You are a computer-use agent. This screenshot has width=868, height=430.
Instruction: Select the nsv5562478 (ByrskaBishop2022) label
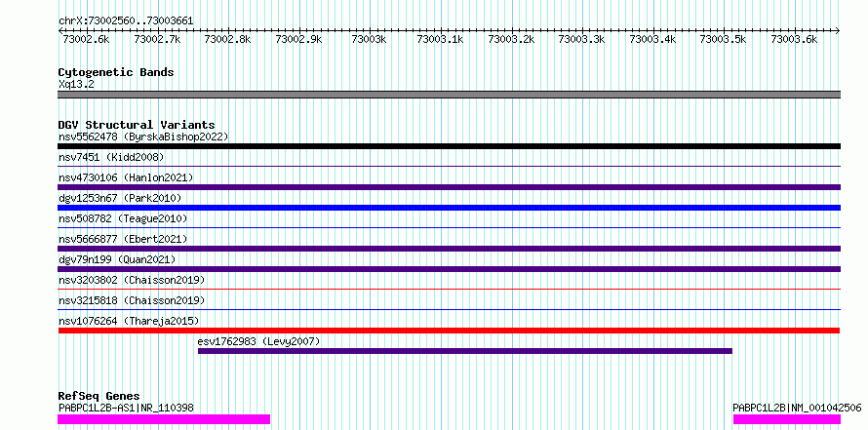tap(143, 137)
